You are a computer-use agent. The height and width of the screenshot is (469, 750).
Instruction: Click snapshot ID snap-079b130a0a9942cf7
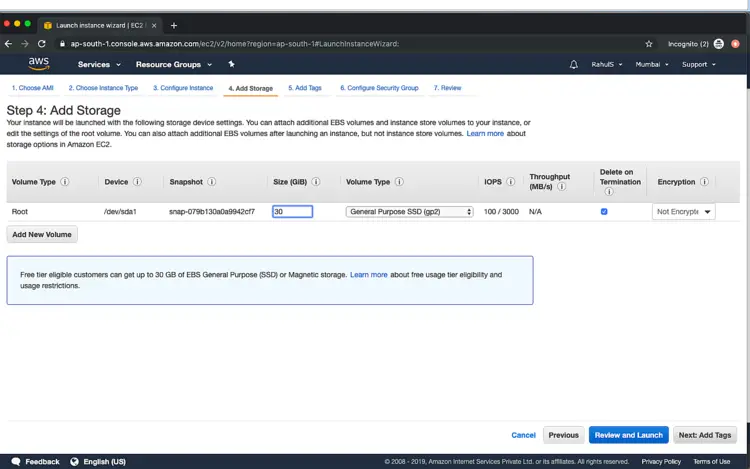pos(212,211)
